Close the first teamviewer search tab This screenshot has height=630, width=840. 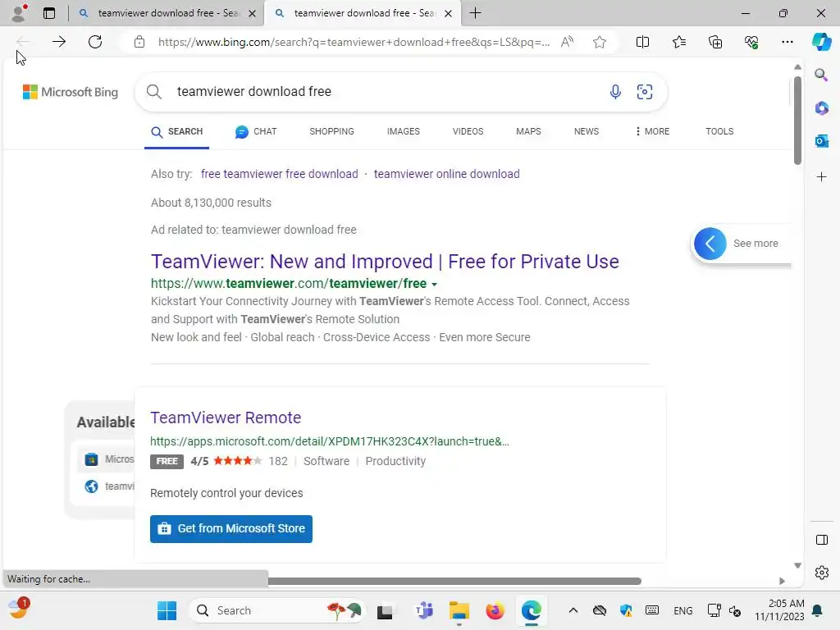coord(252,13)
